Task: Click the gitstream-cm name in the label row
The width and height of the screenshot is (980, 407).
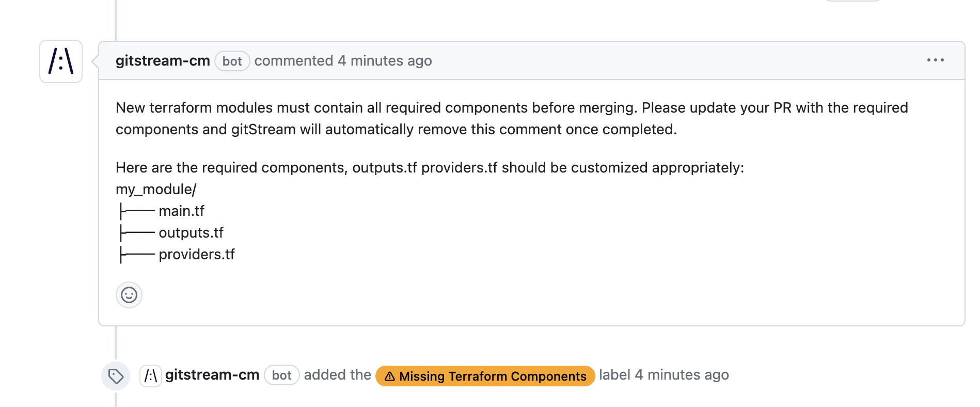Action: pyautogui.click(x=212, y=374)
